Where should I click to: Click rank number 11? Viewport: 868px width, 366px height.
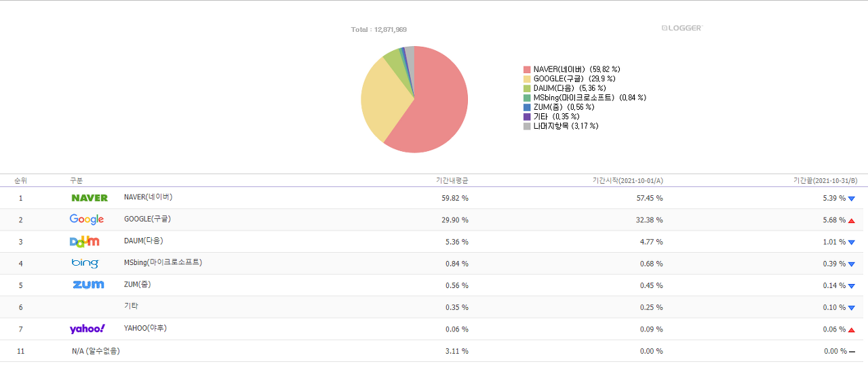(x=21, y=351)
